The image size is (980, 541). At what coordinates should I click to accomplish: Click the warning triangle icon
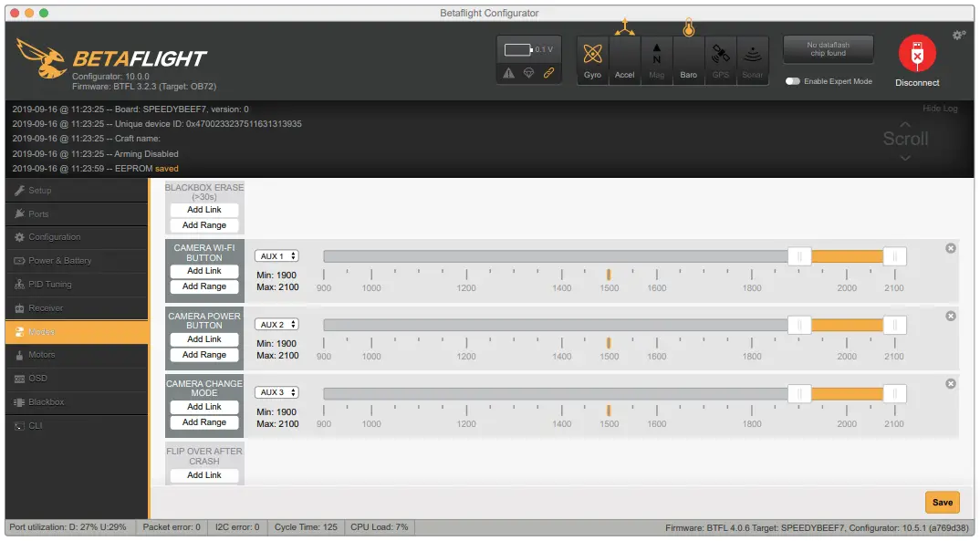[x=508, y=72]
